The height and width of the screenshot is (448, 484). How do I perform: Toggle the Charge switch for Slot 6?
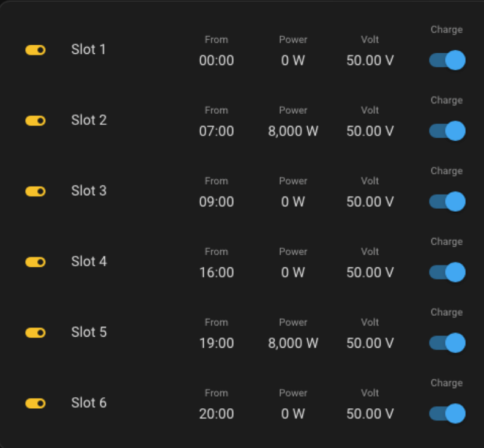447,414
